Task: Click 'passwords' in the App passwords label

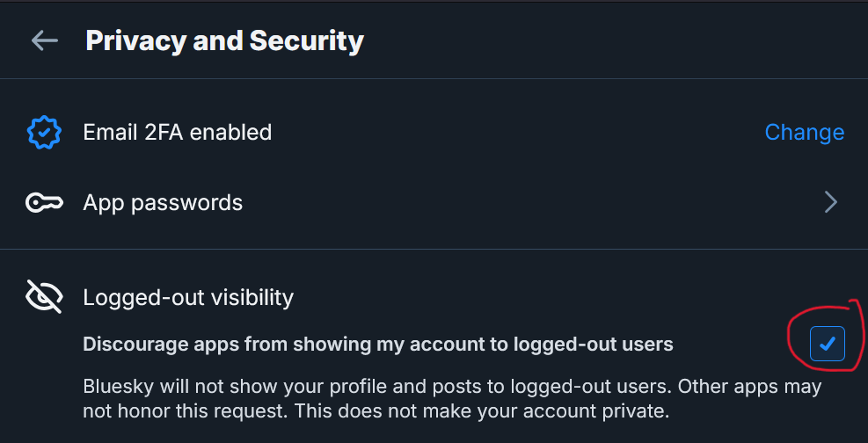Action: coord(186,203)
